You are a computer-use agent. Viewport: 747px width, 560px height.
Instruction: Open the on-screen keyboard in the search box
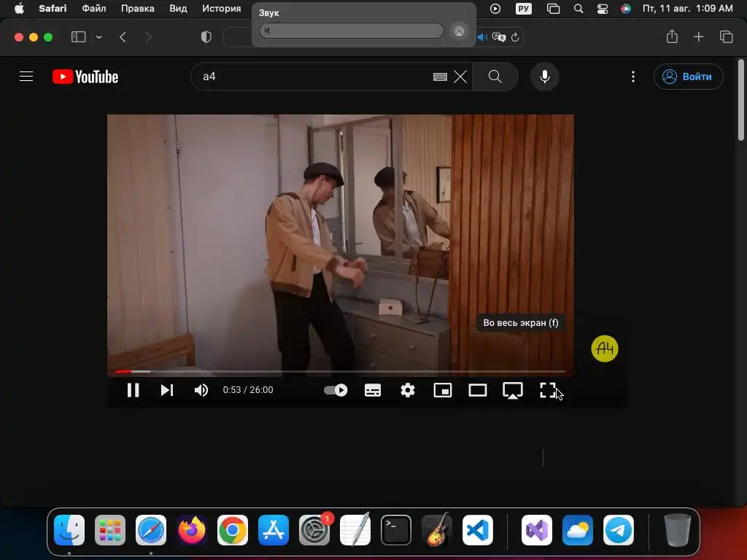click(x=440, y=77)
